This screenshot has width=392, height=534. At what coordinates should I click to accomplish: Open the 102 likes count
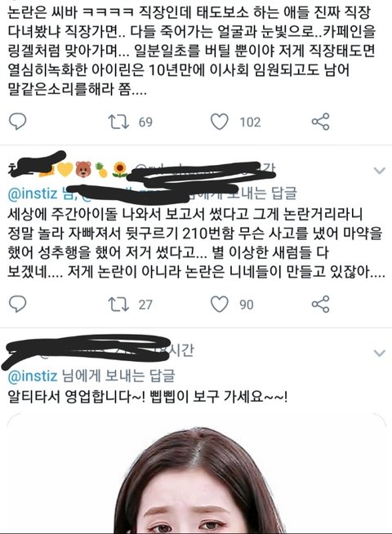tap(251, 122)
